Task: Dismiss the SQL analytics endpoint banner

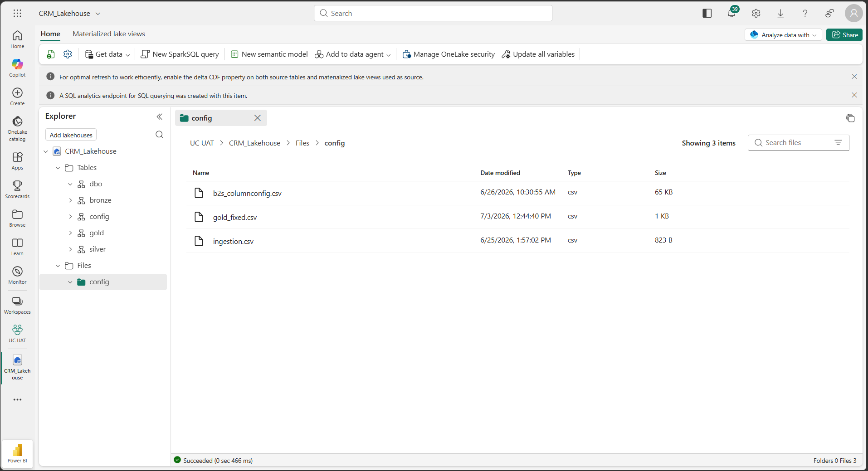Action: tap(854, 95)
